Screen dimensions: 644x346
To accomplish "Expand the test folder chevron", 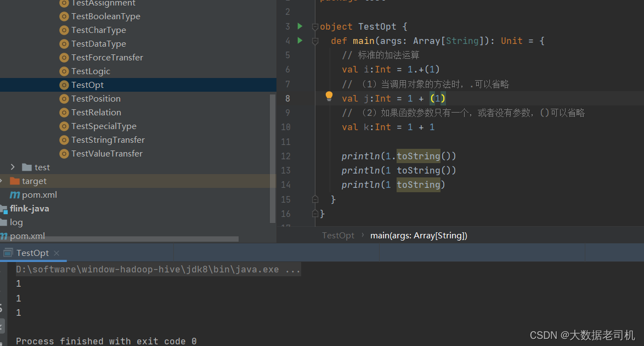I will [13, 167].
